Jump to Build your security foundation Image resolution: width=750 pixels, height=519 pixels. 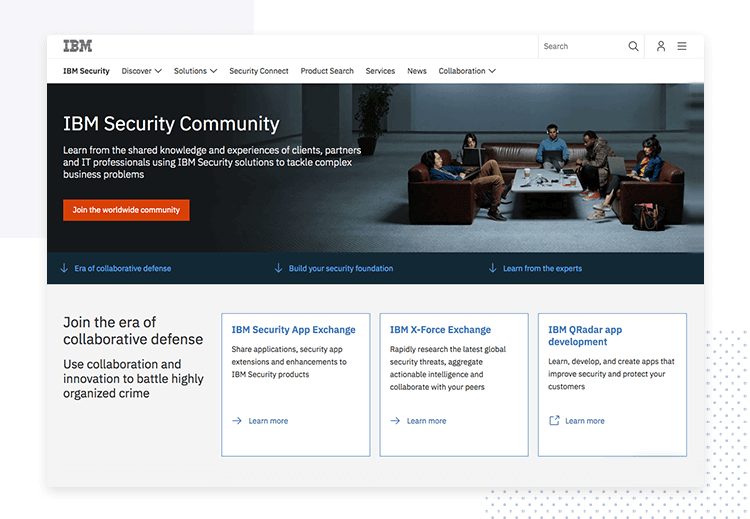(341, 268)
